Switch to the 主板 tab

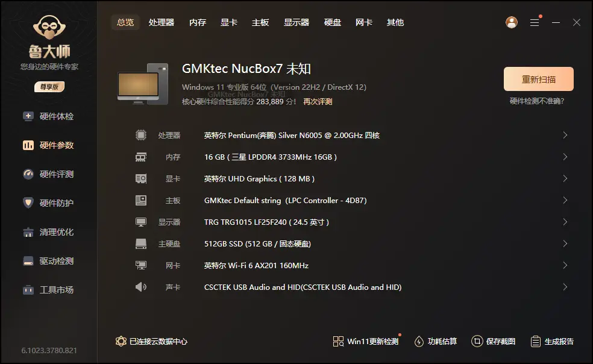260,22
